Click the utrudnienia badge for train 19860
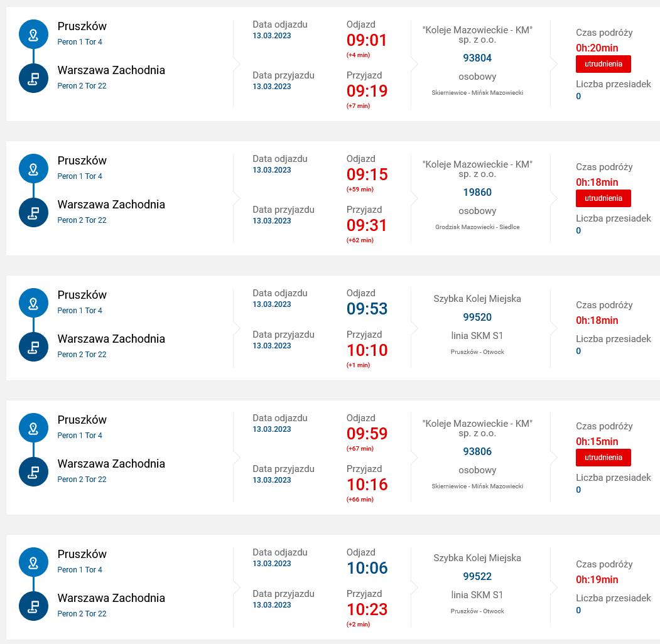This screenshot has height=644, width=660. click(x=603, y=198)
